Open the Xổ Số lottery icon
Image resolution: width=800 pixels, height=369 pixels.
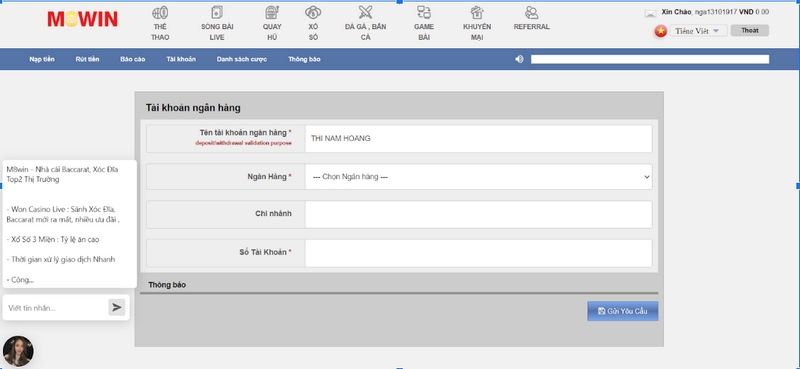pyautogui.click(x=313, y=12)
